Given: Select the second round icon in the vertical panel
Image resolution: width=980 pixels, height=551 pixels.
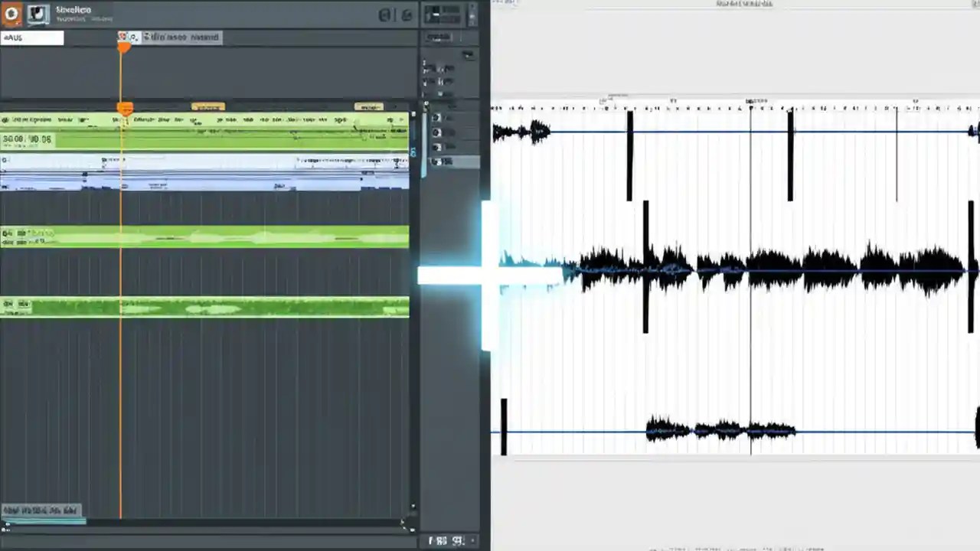Looking at the screenshot, I should coord(436,132).
